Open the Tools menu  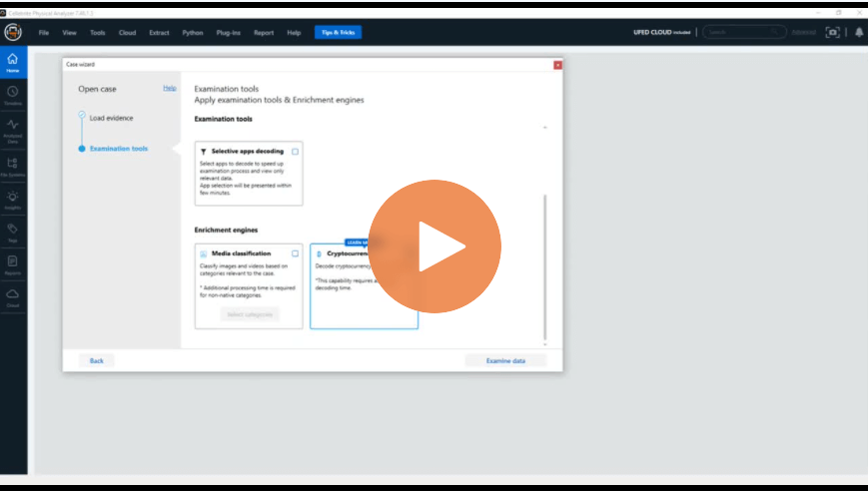pyautogui.click(x=97, y=32)
